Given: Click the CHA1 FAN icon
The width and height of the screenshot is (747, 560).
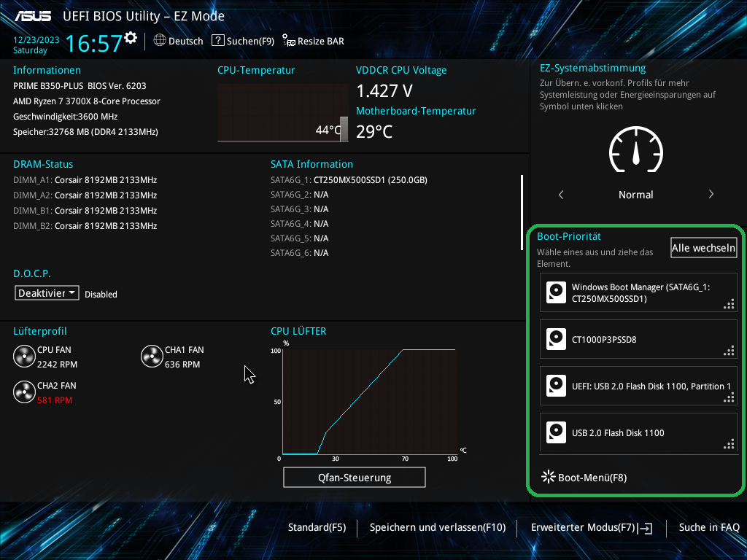Looking at the screenshot, I should point(152,357).
